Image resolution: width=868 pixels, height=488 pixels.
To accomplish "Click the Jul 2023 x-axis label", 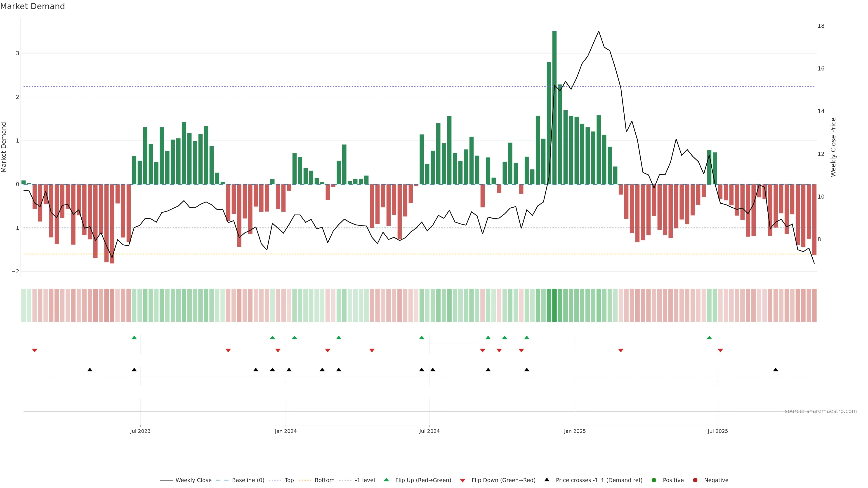I will (140, 432).
